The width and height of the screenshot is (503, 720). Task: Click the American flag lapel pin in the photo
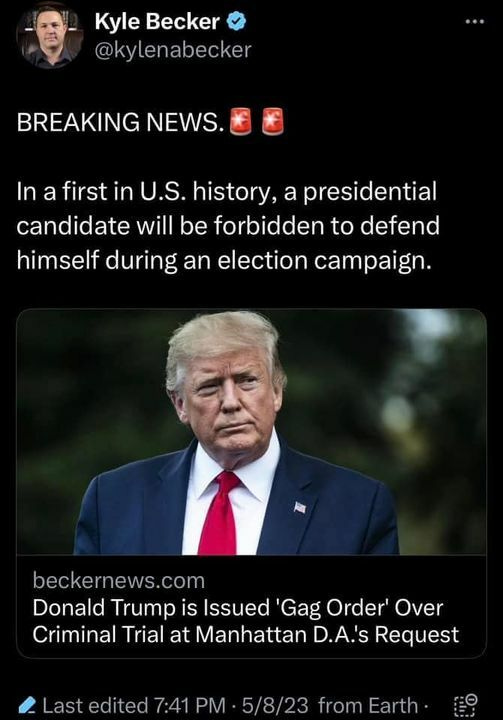[300, 507]
